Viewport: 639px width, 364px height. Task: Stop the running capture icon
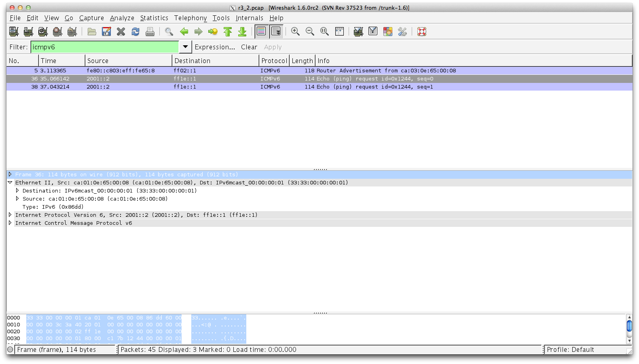point(57,32)
